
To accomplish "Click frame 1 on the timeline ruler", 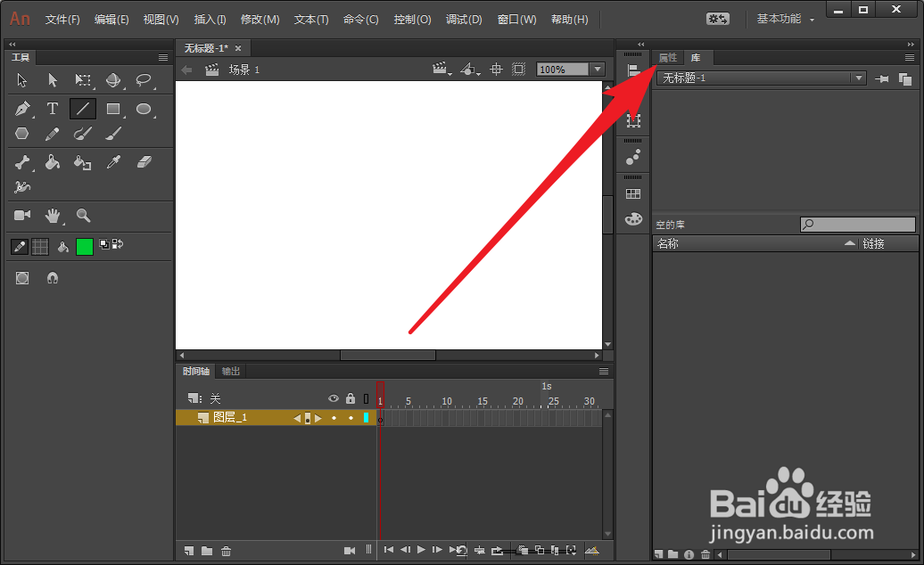I will coord(381,401).
